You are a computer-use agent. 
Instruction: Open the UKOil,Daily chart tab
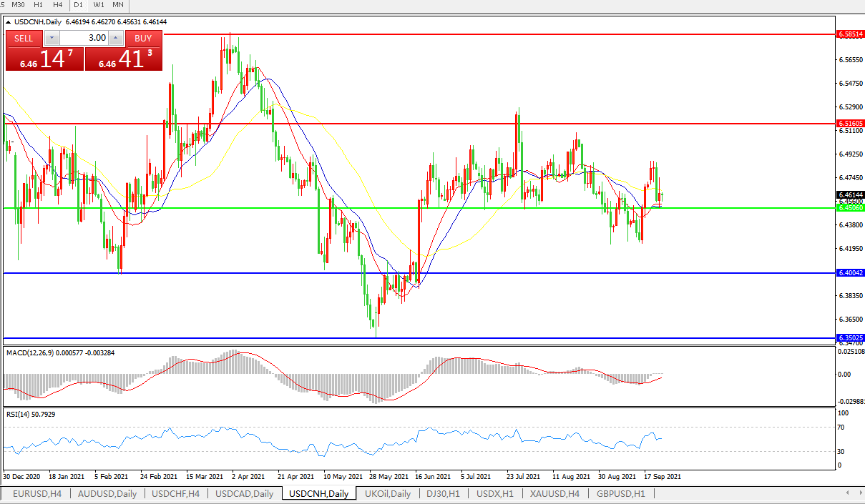(x=387, y=494)
